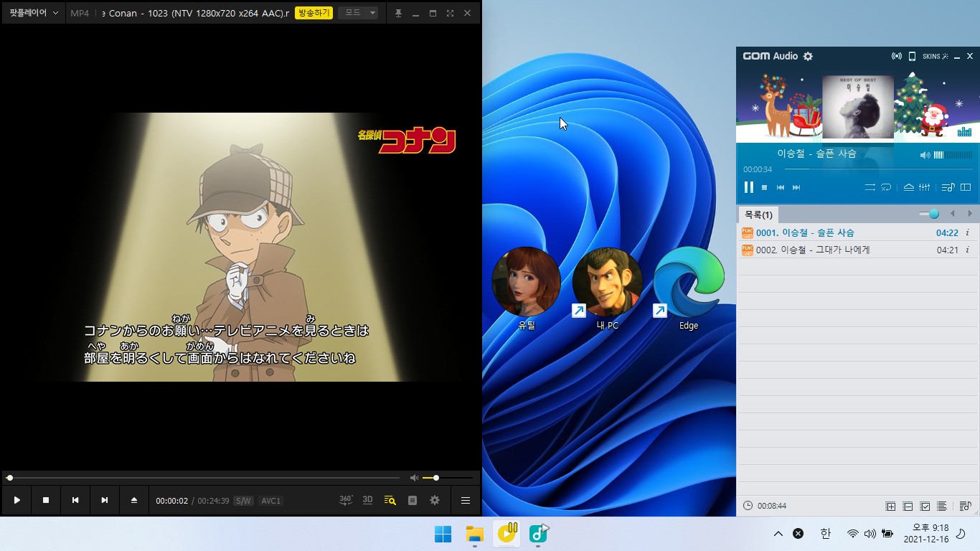Open the 모드 mode dropdown
The image size is (980, 551).
[x=357, y=13]
